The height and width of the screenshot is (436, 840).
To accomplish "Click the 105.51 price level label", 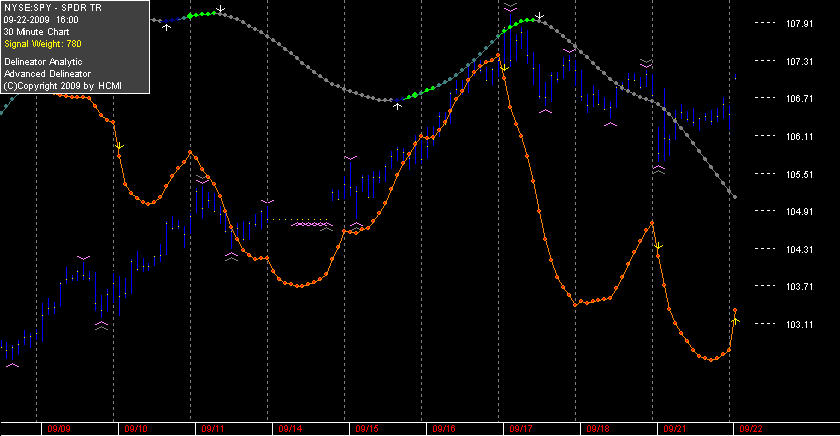I will tap(799, 175).
